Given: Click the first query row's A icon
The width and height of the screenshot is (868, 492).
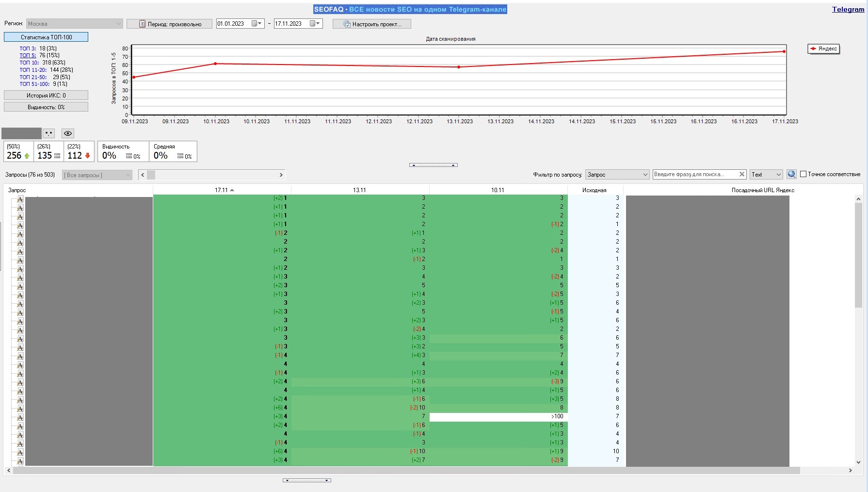Looking at the screenshot, I should tap(20, 199).
